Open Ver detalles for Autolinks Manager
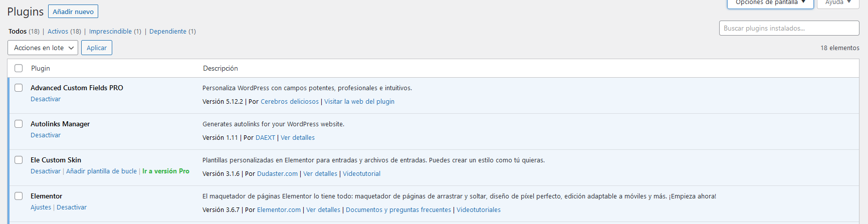This screenshot has height=224, width=868. coord(298,137)
